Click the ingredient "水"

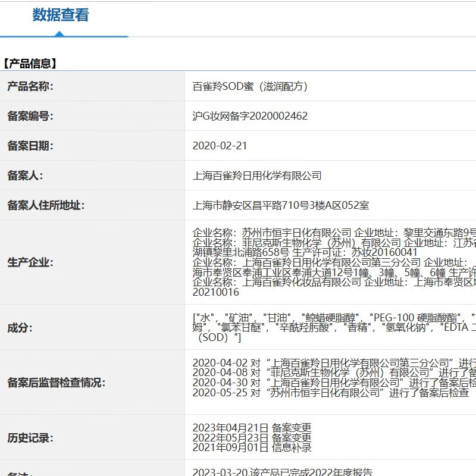205,318
